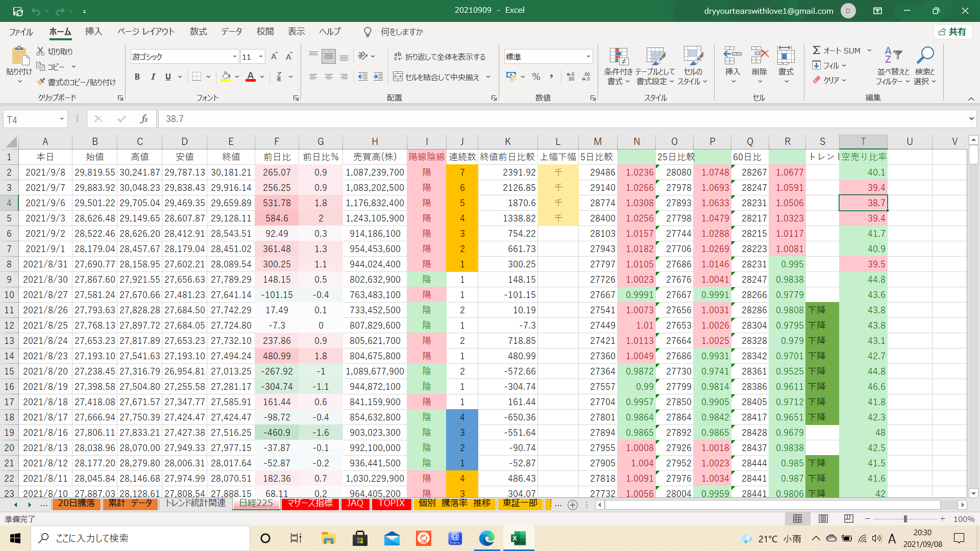Open the Name Box dropdown arrow
980x551 pixels.
coord(62,119)
